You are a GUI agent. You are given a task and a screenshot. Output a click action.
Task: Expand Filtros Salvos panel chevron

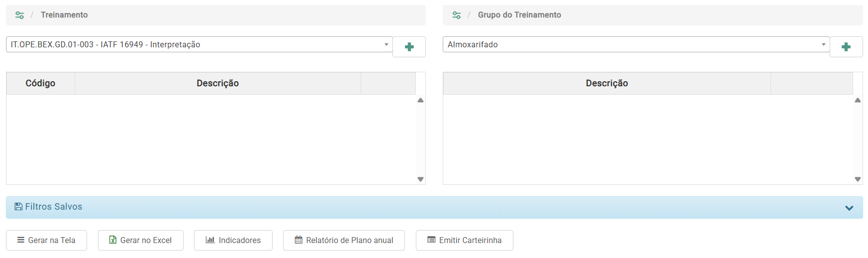coord(849,208)
